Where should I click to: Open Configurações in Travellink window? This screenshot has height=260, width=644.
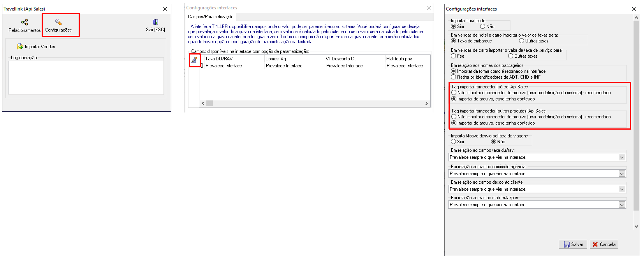[x=58, y=26]
